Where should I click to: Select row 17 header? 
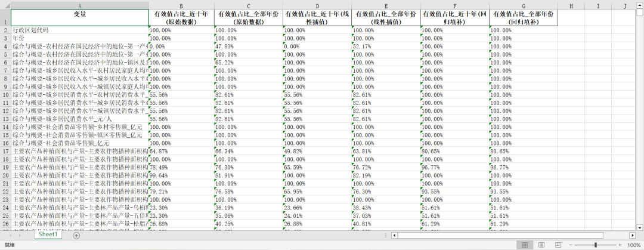(5, 151)
